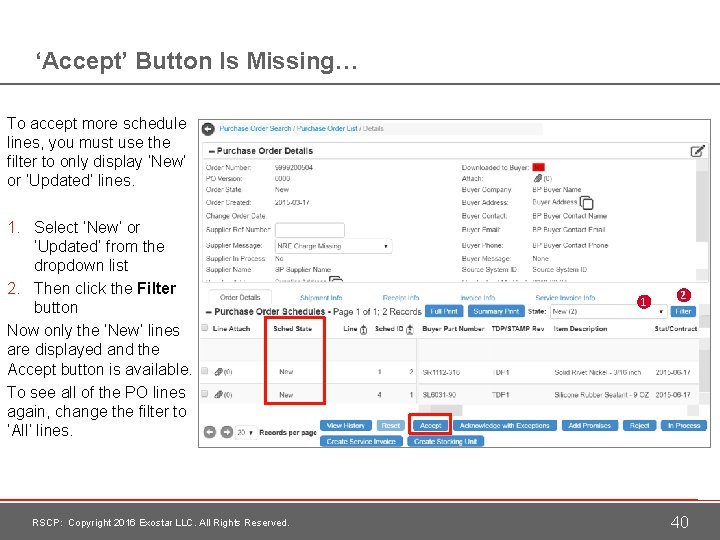Collapse the Purchase Order Schedules section

208,312
